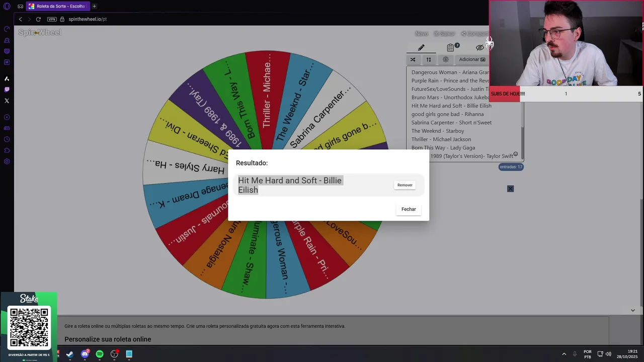Click the Adicionar image button
The image size is (644, 362).
pyautogui.click(x=472, y=59)
